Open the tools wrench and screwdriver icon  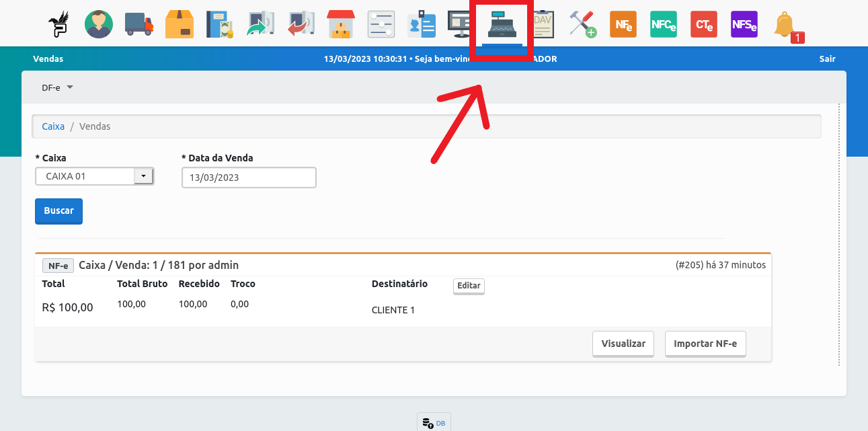pyautogui.click(x=582, y=24)
